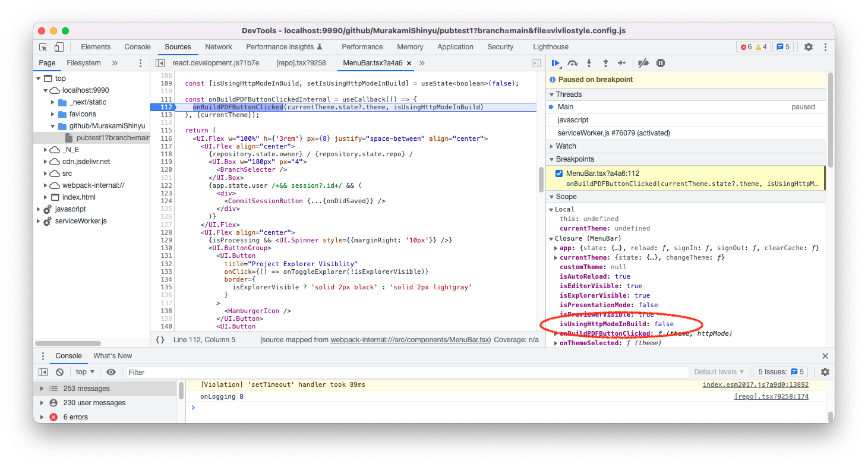Toggle the device toolbar icon
The width and height of the screenshot is (868, 467).
tap(59, 47)
